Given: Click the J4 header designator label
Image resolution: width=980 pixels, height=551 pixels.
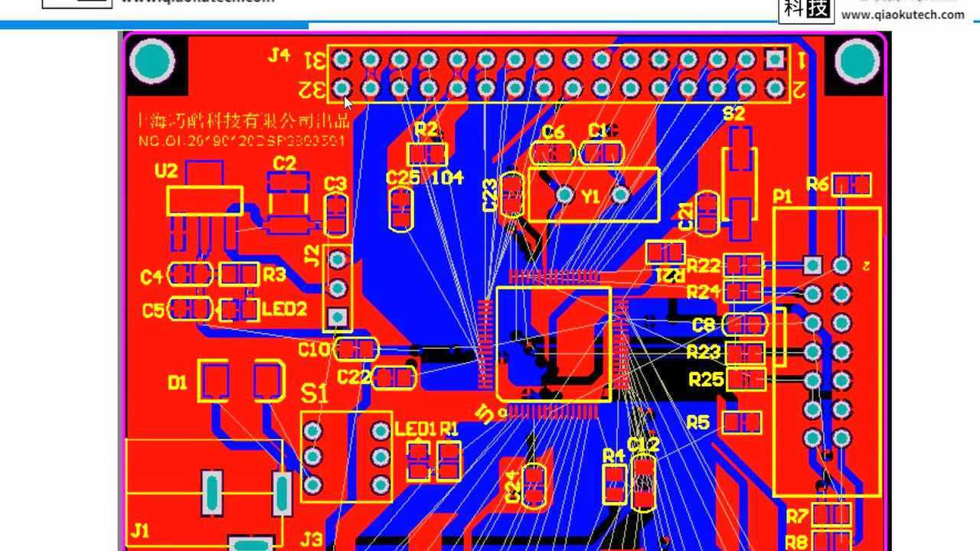Looking at the screenshot, I should (x=279, y=55).
